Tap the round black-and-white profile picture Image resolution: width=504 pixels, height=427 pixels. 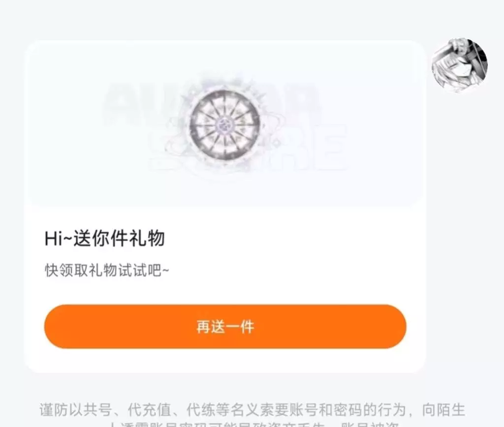pyautogui.click(x=460, y=65)
